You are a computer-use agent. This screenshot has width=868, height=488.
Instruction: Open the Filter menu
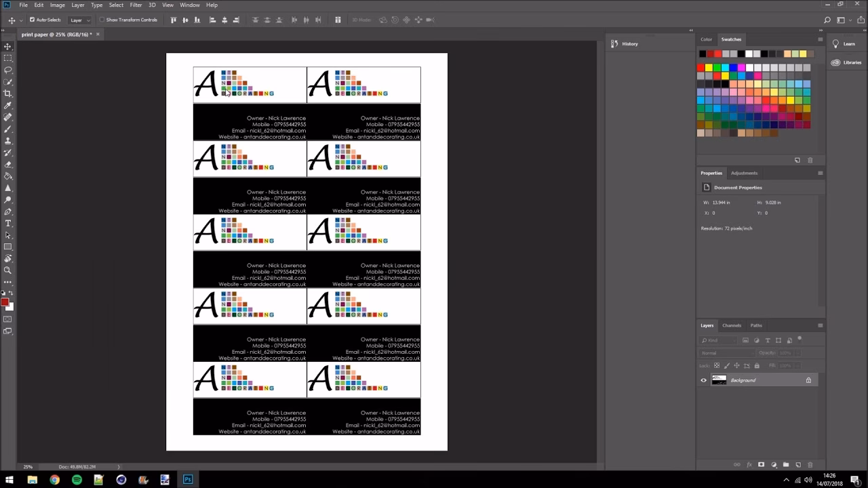click(x=136, y=5)
